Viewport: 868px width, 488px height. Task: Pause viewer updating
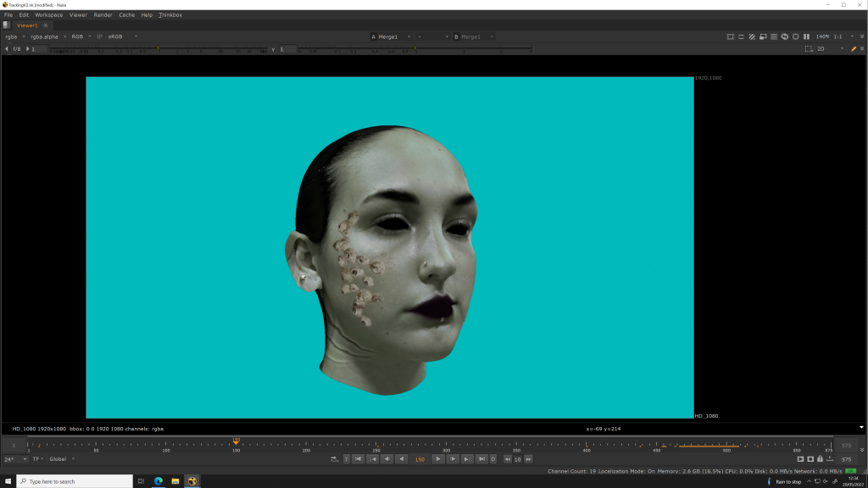(x=807, y=36)
